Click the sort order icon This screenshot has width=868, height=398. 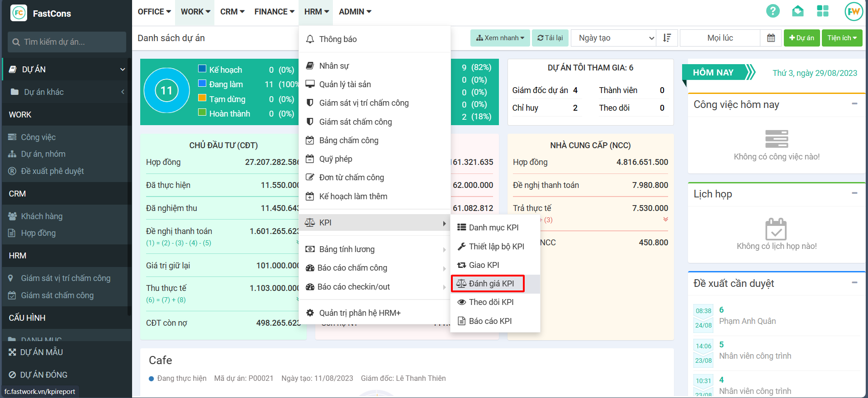pos(667,38)
